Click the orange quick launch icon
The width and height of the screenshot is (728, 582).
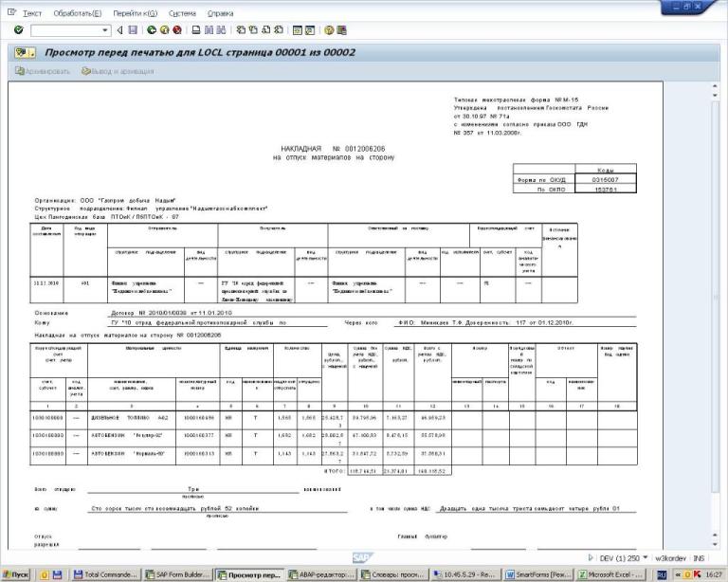pos(45,574)
